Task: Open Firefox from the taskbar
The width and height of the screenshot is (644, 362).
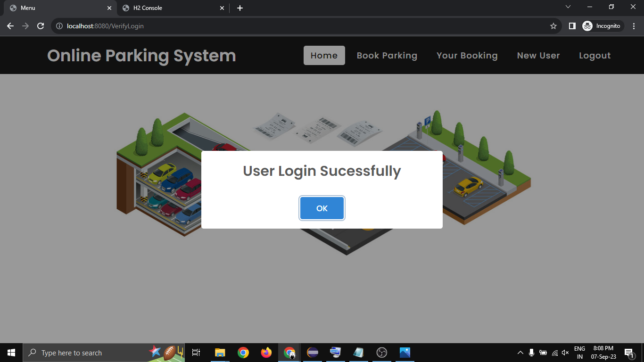Action: tap(266, 353)
